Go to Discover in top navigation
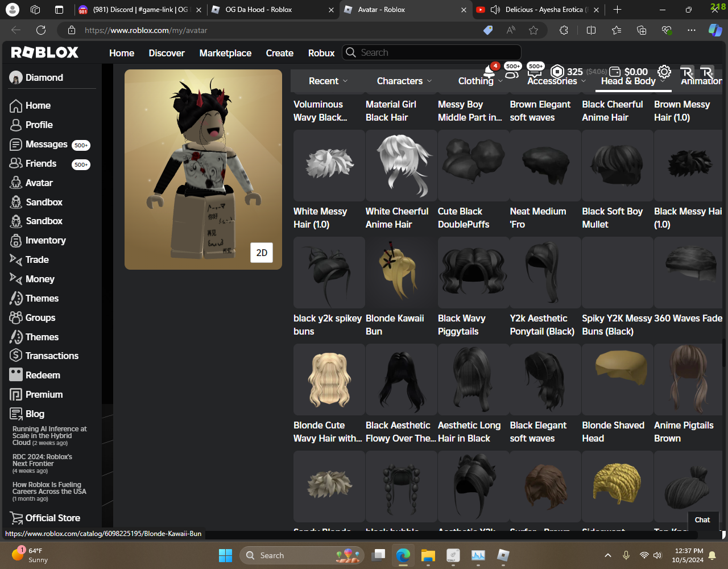 click(167, 53)
